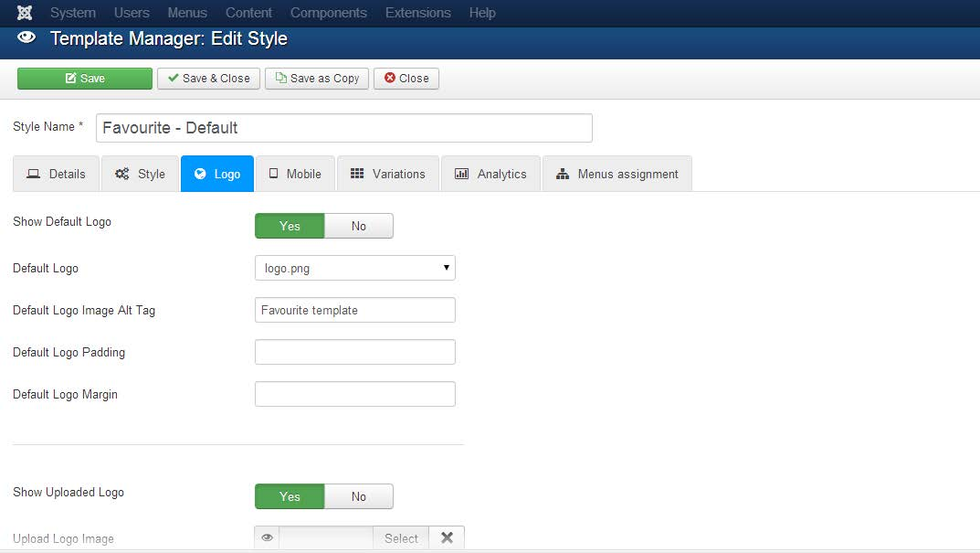Set Show Uploaded Logo to Yes
980x553 pixels.
click(290, 496)
